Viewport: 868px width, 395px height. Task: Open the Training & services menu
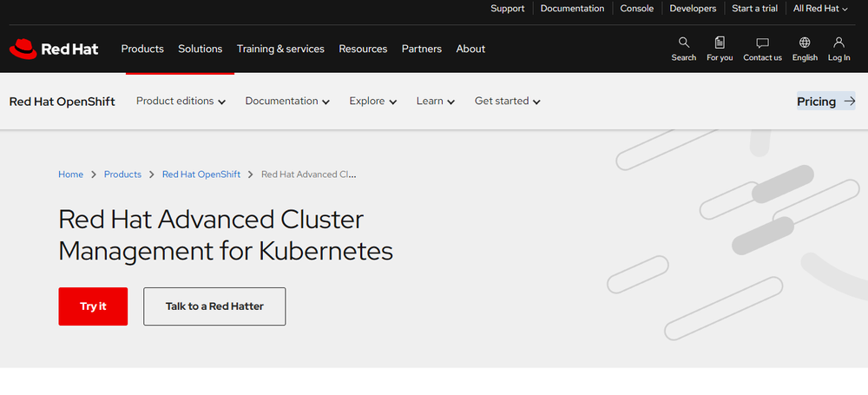pos(280,49)
